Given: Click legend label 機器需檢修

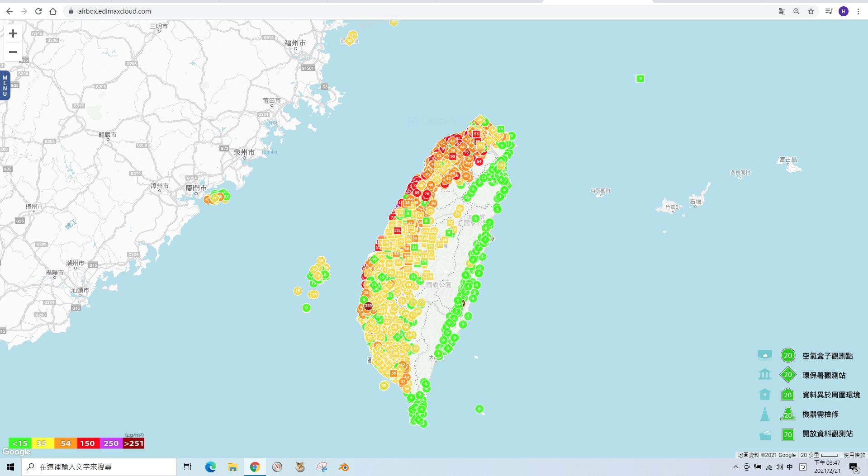Looking at the screenshot, I should [x=821, y=414].
